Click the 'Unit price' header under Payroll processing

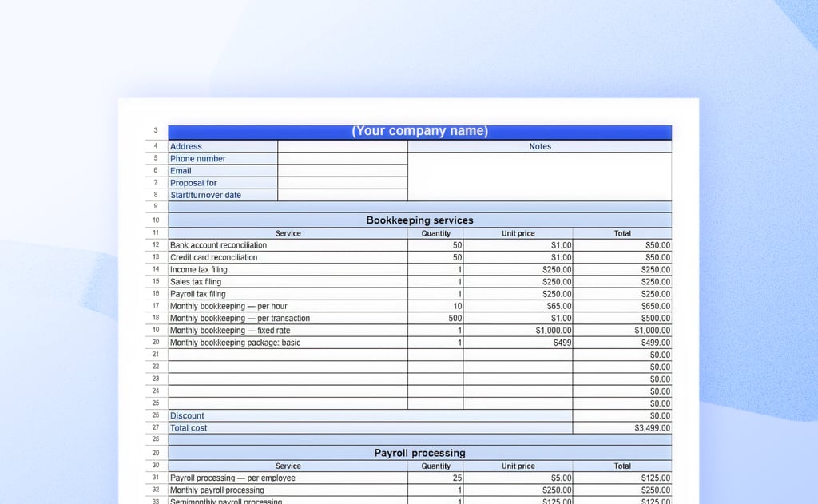[518, 466]
